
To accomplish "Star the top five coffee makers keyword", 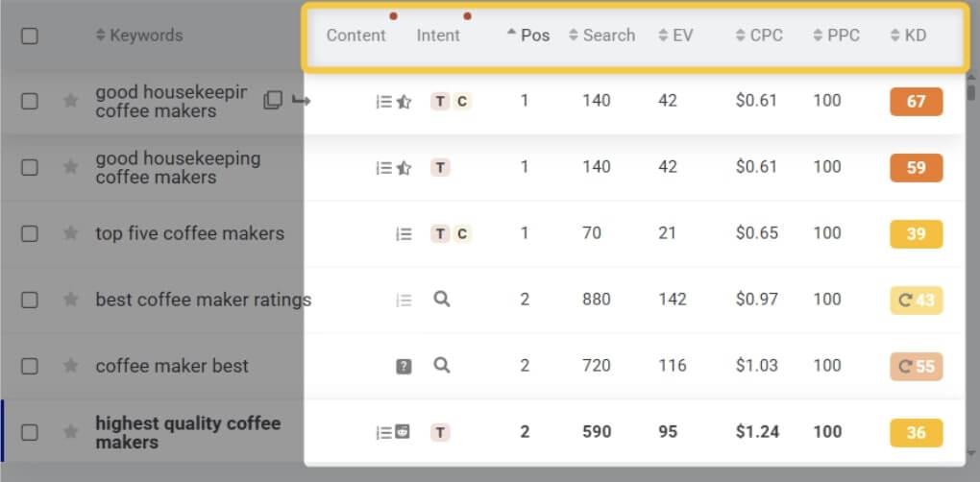I will coord(71,233).
